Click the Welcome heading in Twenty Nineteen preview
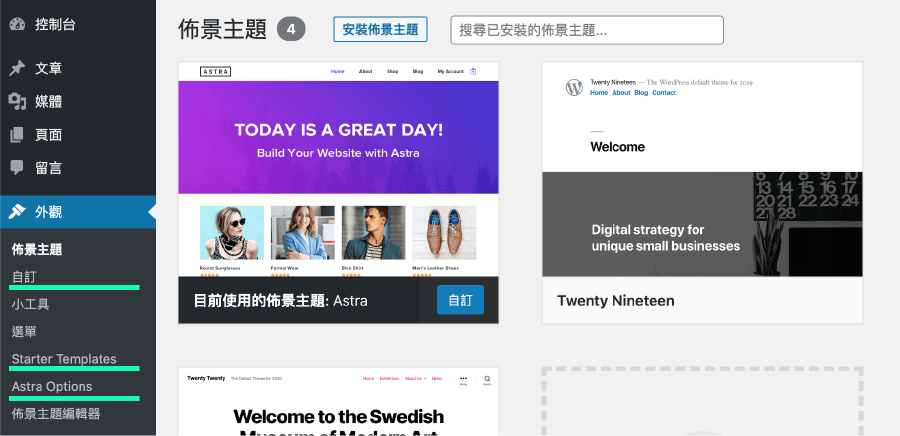This screenshot has height=436, width=900. click(618, 147)
